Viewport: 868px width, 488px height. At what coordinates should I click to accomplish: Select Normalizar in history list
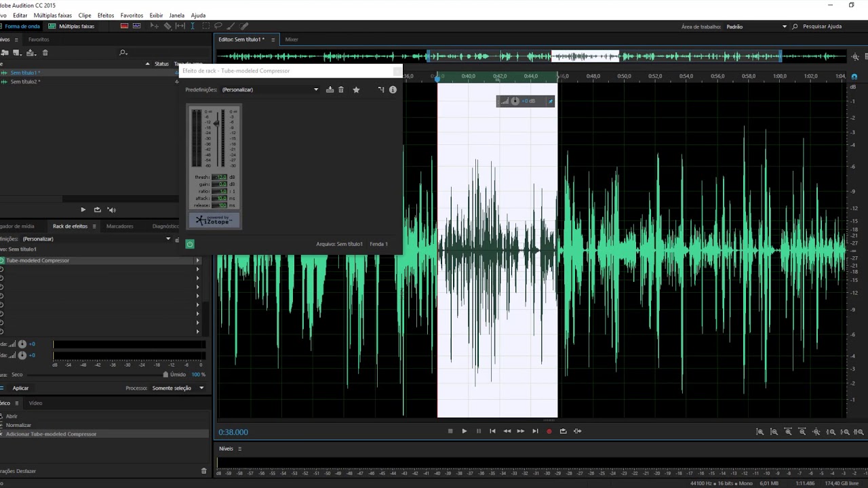[18, 425]
